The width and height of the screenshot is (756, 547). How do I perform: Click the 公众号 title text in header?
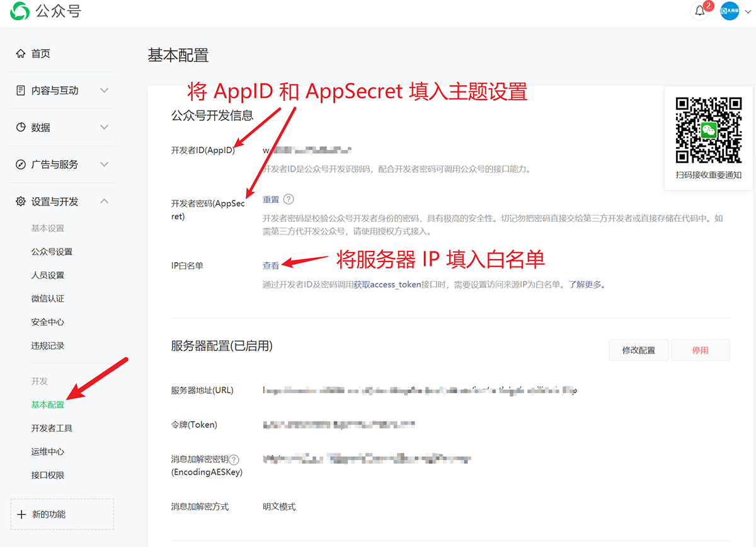(x=59, y=11)
